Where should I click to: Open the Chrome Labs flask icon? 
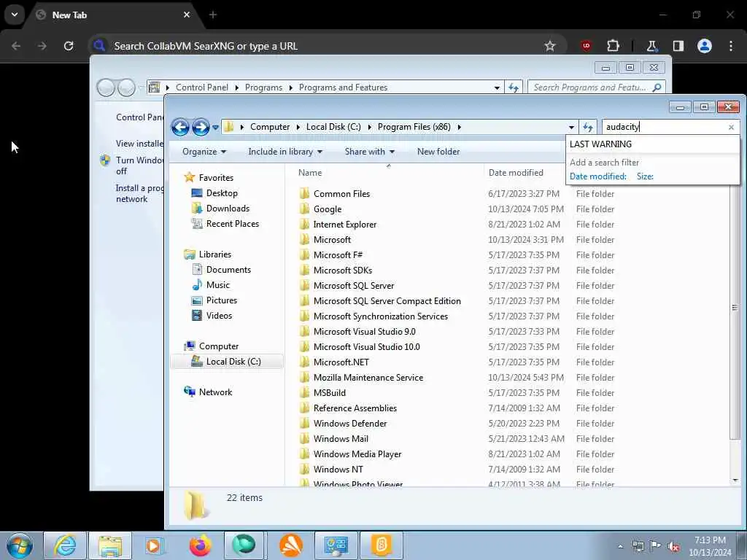[651, 46]
